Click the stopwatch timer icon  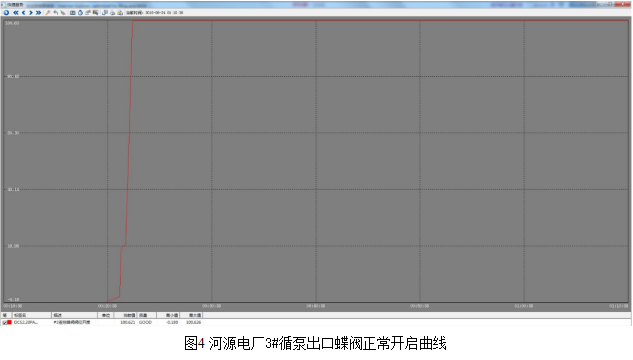(x=80, y=13)
